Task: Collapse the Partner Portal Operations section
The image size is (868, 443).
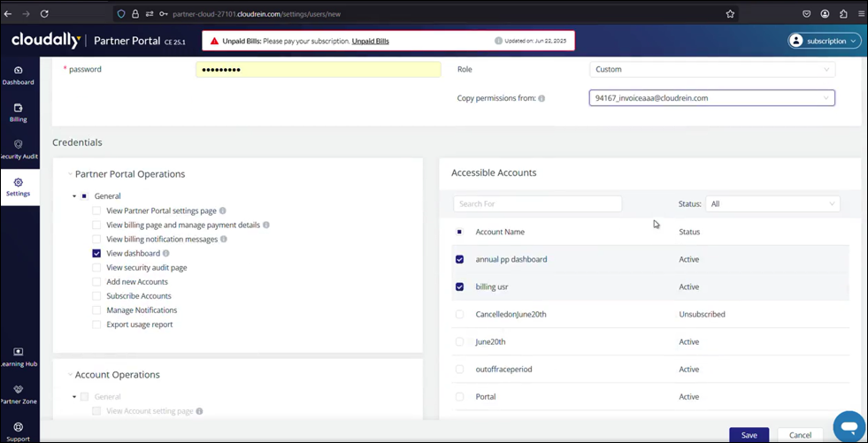Action: 70,174
